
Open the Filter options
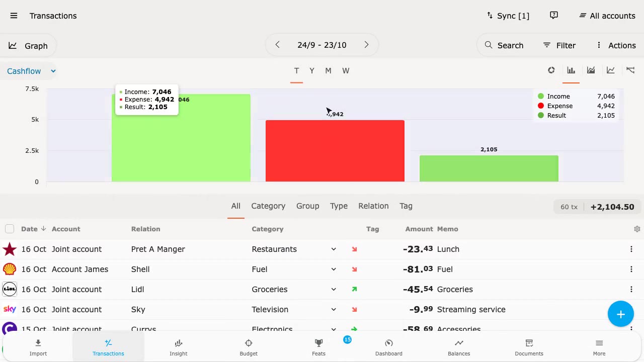[559, 45]
